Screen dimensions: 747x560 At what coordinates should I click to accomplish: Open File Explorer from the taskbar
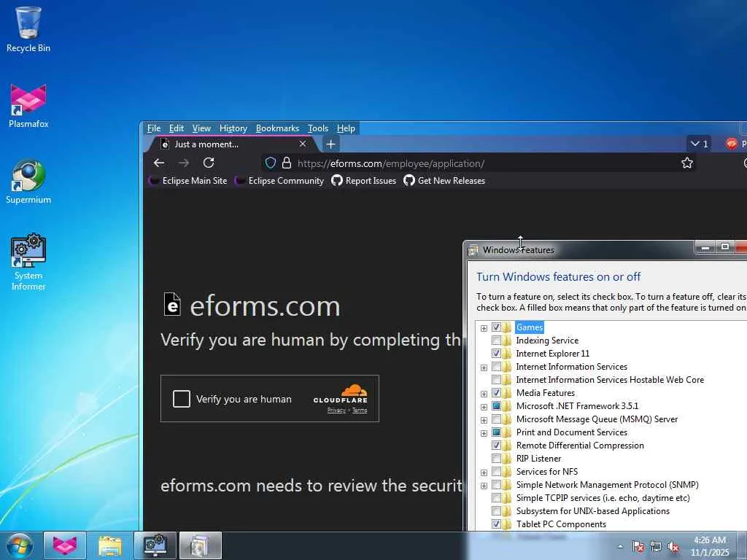[110, 545]
